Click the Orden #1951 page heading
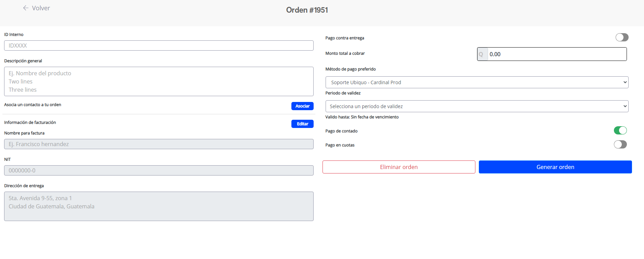 (307, 10)
